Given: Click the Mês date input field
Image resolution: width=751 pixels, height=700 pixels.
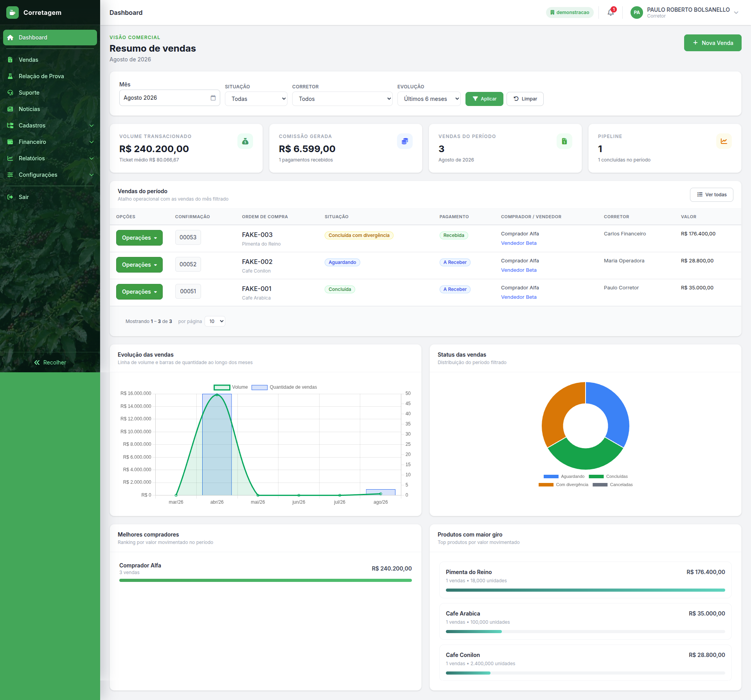Looking at the screenshot, I should (x=169, y=98).
